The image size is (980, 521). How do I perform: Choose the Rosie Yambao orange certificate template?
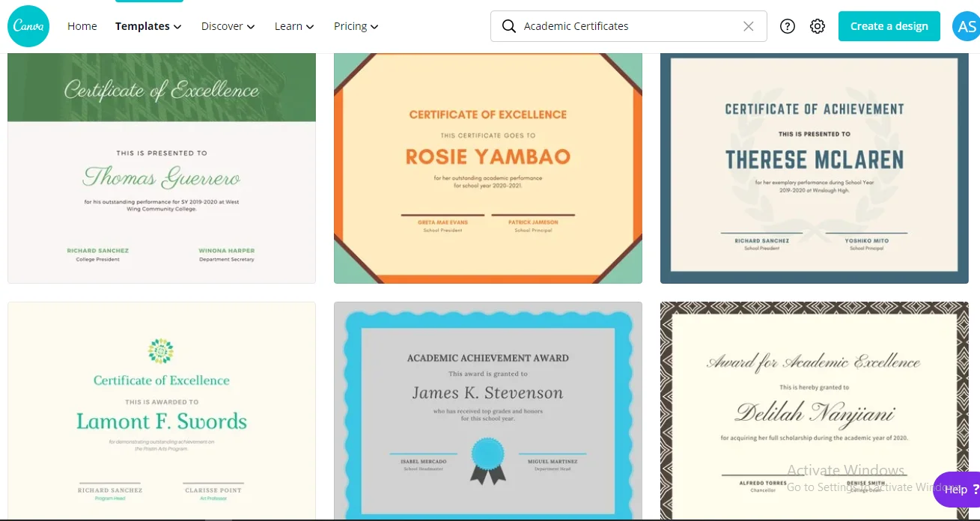[x=488, y=168]
